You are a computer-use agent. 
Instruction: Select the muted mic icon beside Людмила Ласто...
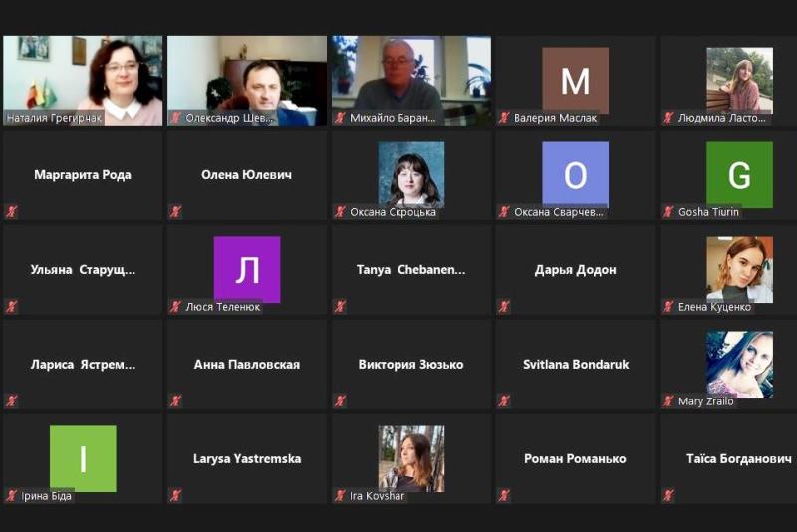[x=667, y=118]
